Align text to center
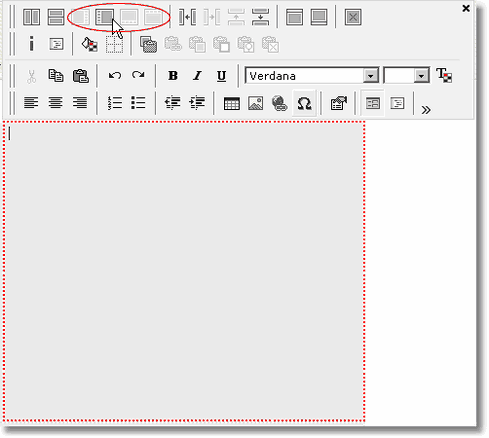 pos(56,102)
